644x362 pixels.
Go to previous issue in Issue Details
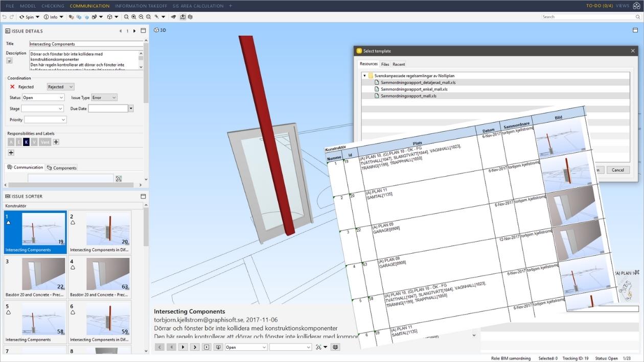click(x=121, y=31)
